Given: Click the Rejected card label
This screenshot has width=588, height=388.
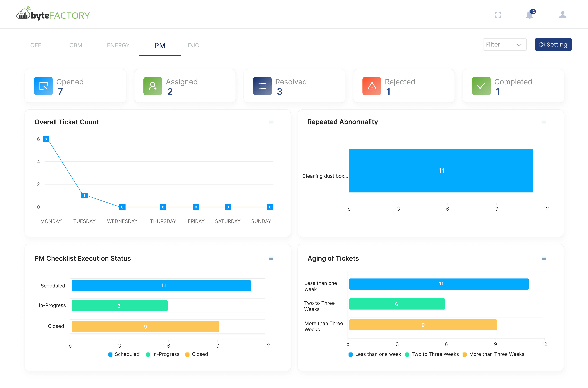Looking at the screenshot, I should (400, 82).
